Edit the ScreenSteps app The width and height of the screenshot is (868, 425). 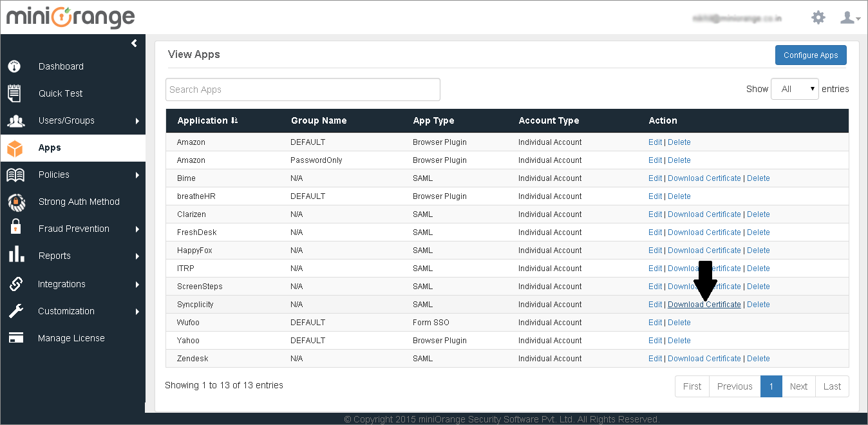coord(655,287)
